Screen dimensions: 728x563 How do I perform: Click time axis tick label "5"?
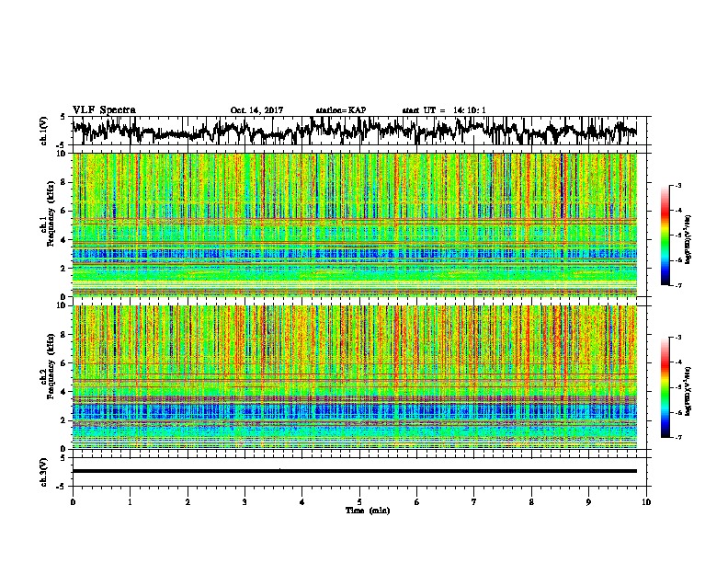coord(359,502)
